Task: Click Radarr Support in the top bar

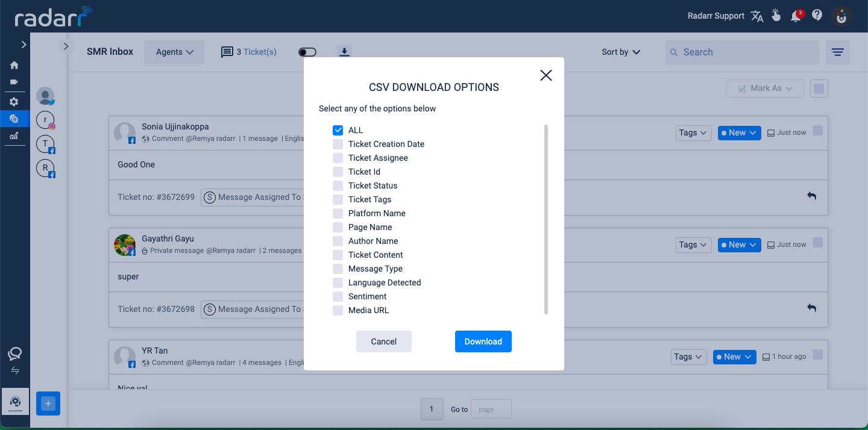Action: click(x=715, y=16)
